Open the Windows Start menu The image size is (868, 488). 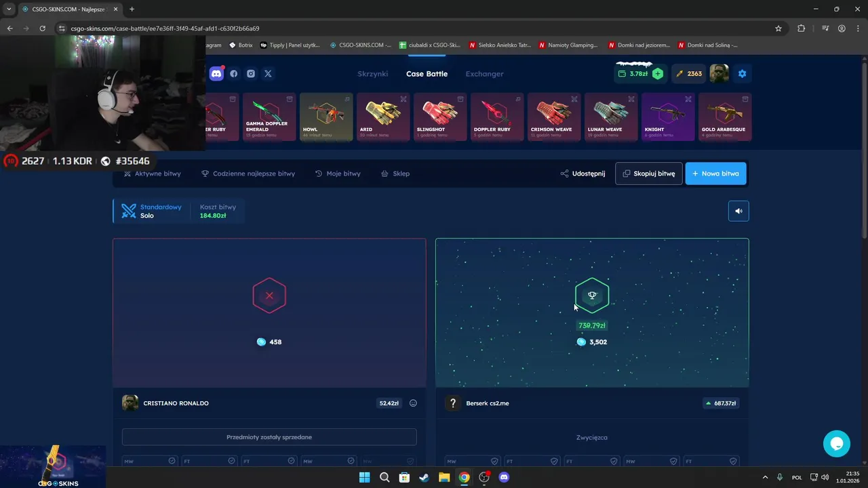(364, 477)
